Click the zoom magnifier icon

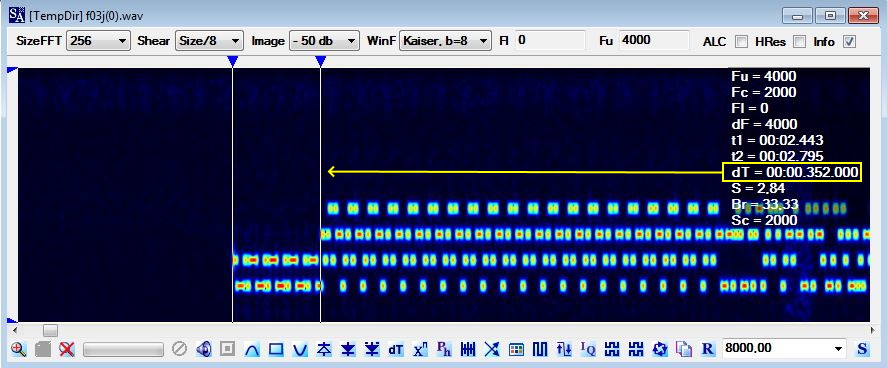[19, 349]
